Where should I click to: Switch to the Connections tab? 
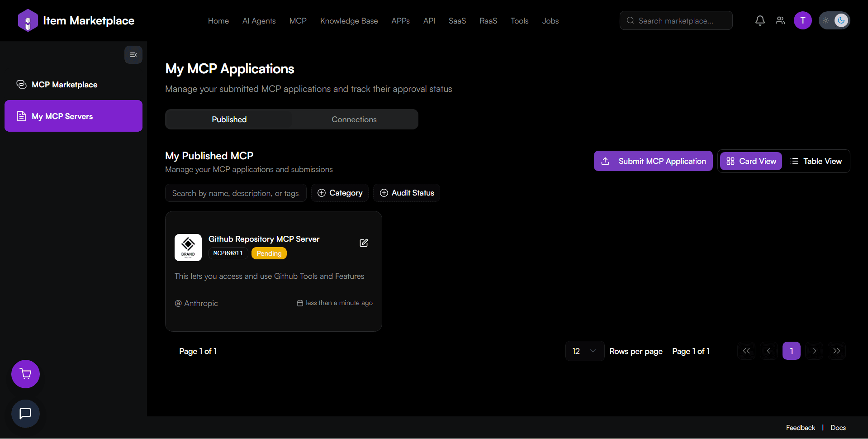(354, 119)
